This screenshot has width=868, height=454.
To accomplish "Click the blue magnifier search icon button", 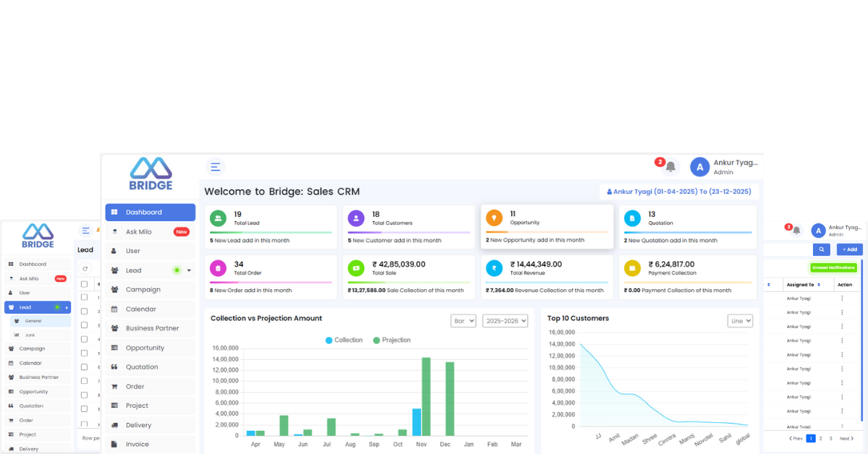I will [821, 249].
